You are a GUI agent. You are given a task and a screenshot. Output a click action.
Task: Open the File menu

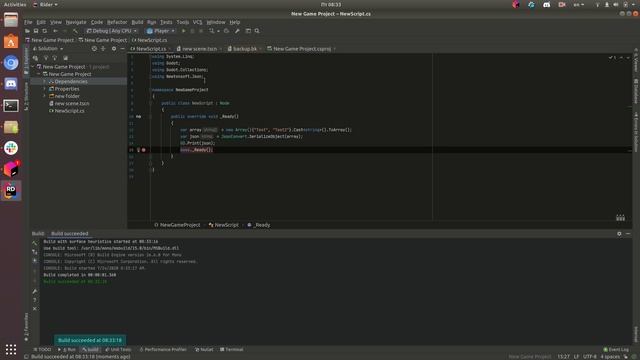(x=28, y=22)
